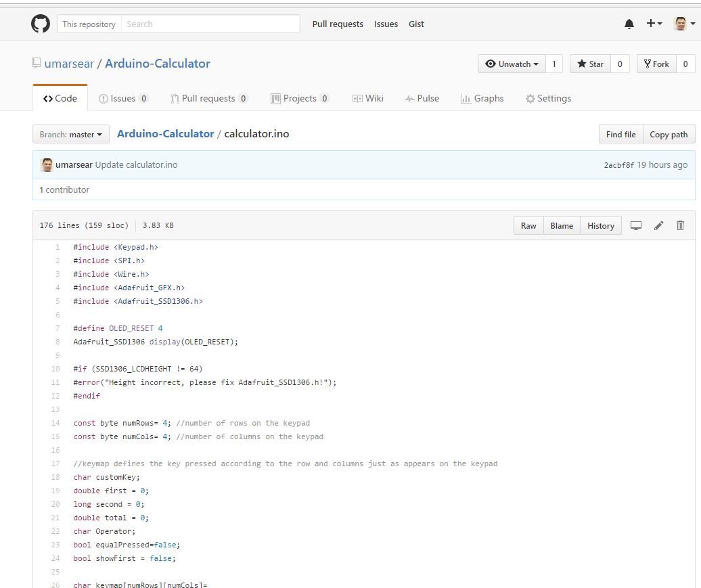Click the Find file button
701x588 pixels.
tap(620, 134)
